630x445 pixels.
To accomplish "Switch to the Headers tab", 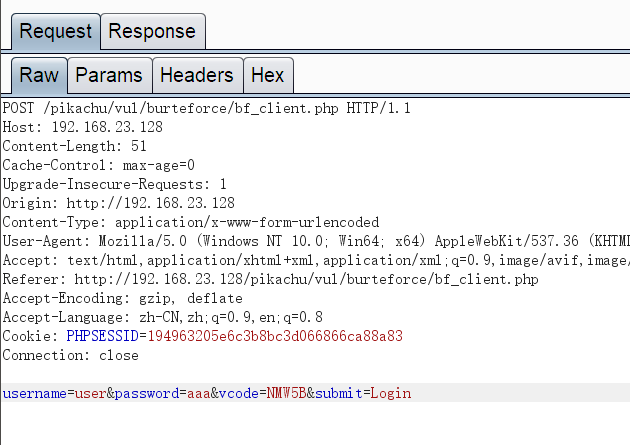I will coord(196,75).
